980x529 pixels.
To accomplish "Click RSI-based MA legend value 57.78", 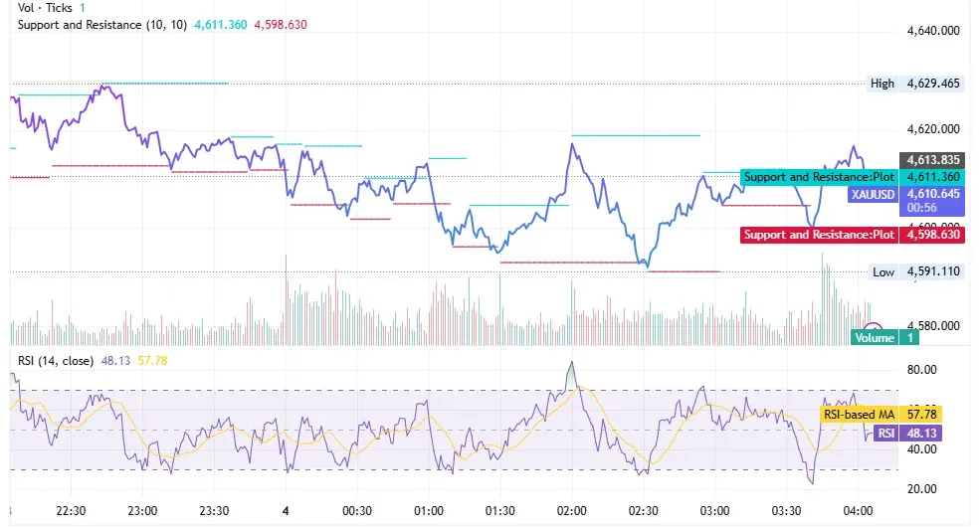I will (152, 361).
